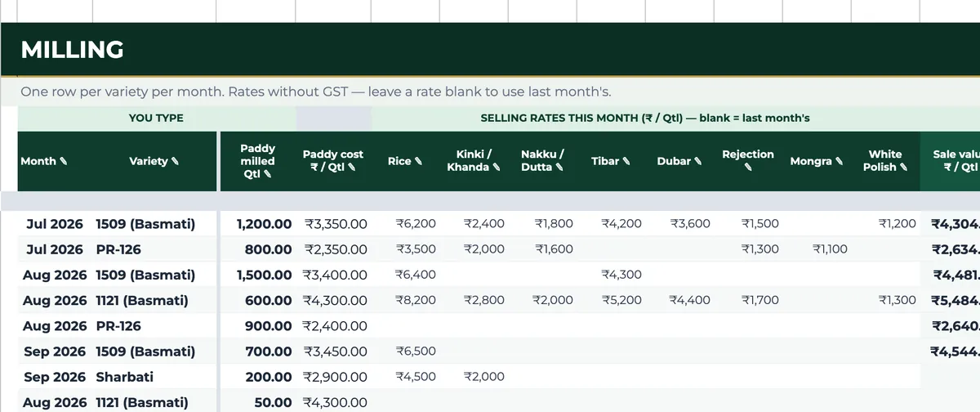Click the pencil icon in Nakku / Dutta header
The width and height of the screenshot is (980, 412).
click(x=559, y=168)
